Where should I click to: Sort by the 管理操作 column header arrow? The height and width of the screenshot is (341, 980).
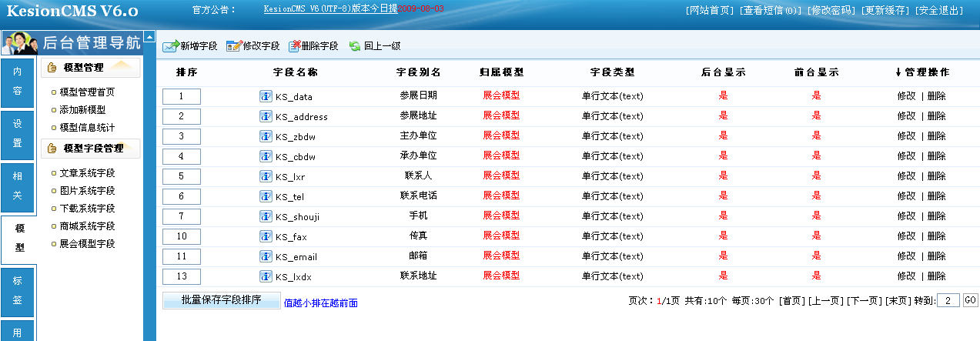[898, 72]
